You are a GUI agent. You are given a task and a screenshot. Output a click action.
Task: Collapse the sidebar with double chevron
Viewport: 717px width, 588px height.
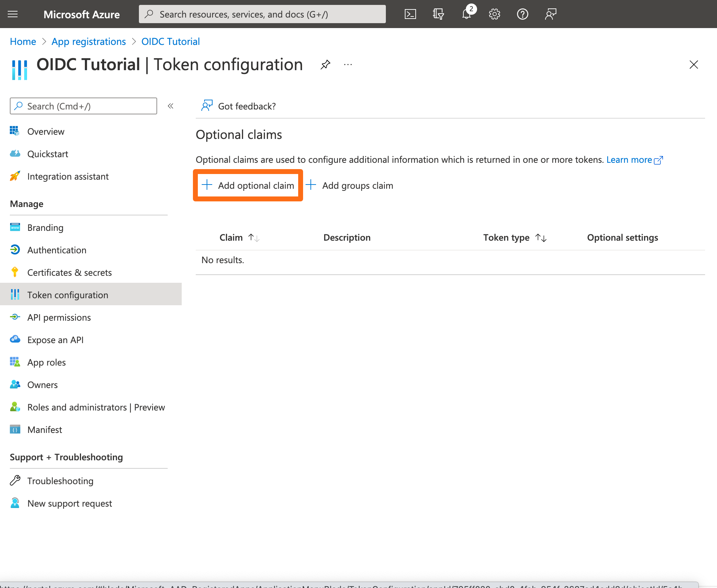[170, 106]
